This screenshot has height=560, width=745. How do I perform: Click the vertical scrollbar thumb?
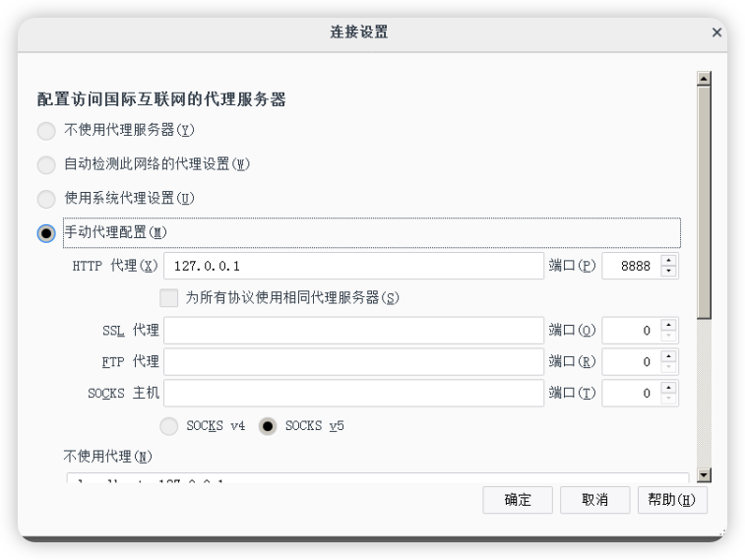point(704,203)
